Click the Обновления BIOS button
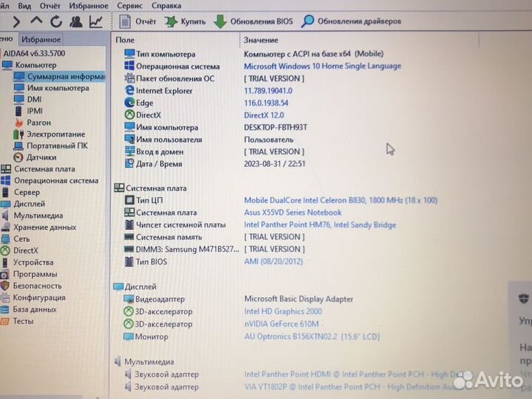This screenshot has width=532, height=399. coord(253,21)
